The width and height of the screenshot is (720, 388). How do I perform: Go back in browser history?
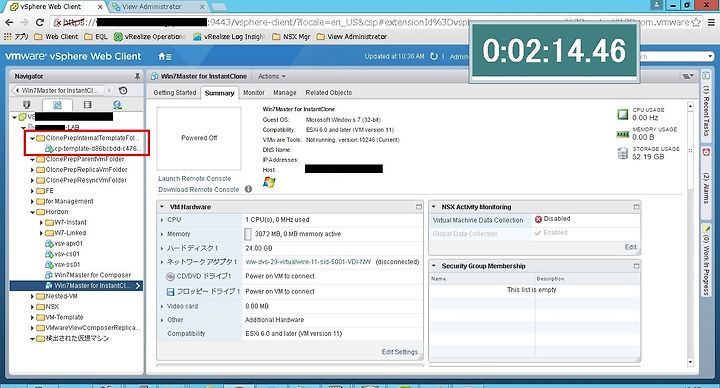(x=9, y=22)
